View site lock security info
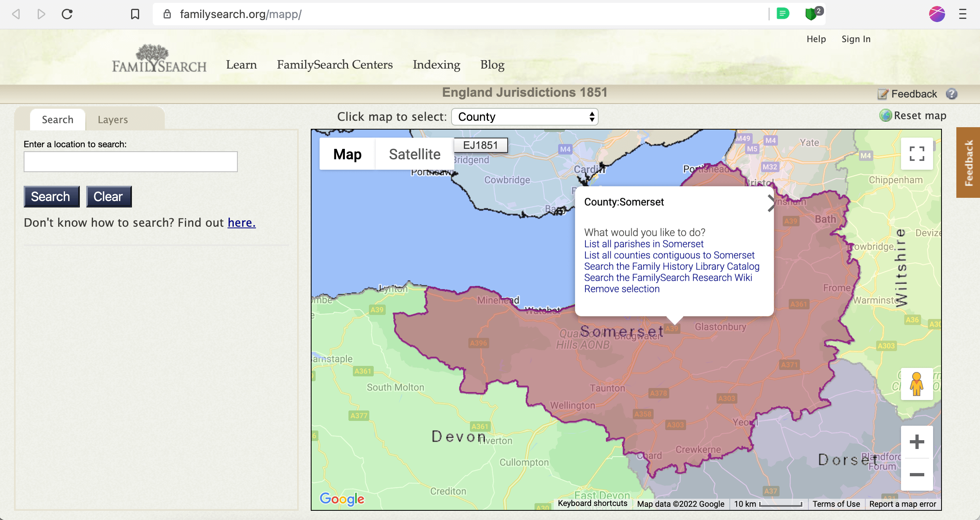 (x=167, y=14)
